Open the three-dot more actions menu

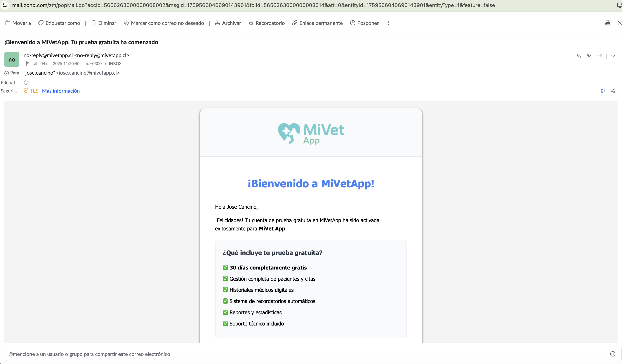(x=388, y=23)
